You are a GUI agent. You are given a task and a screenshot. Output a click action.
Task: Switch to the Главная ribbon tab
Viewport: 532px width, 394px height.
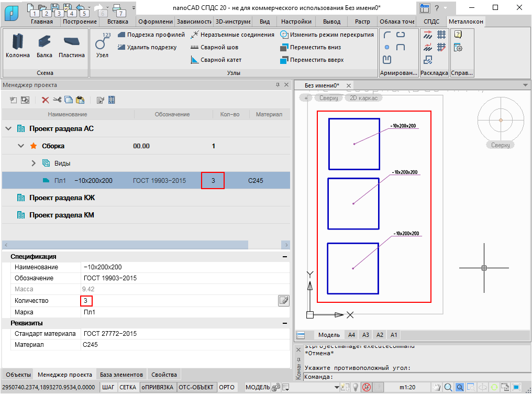42,21
